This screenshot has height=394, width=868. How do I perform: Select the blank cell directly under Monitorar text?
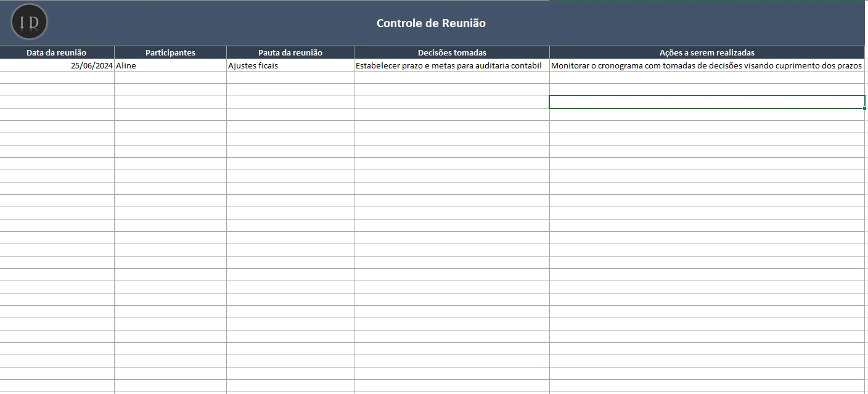[x=706, y=78]
